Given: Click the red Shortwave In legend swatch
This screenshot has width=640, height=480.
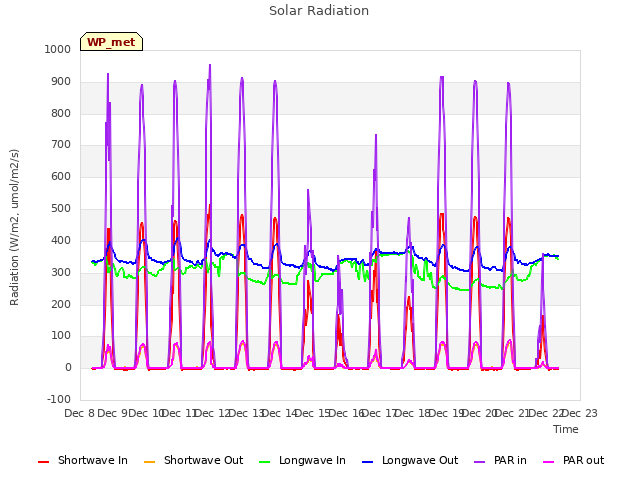Looking at the screenshot, I should click(43, 462).
